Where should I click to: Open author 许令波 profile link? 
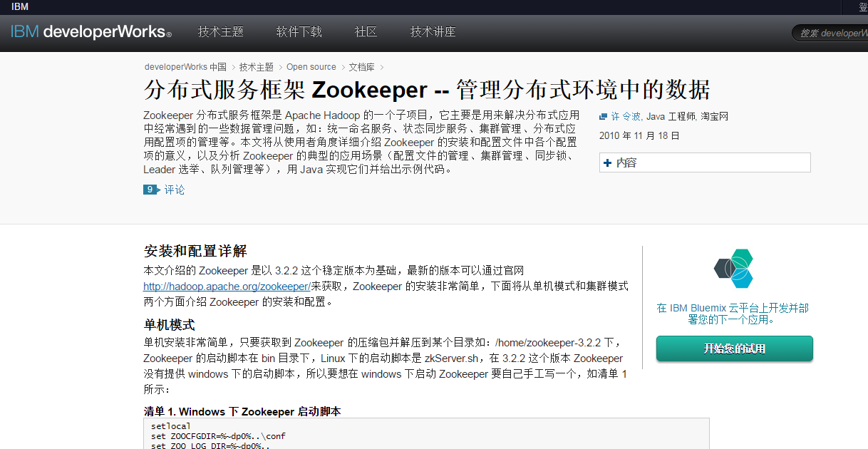(x=626, y=116)
